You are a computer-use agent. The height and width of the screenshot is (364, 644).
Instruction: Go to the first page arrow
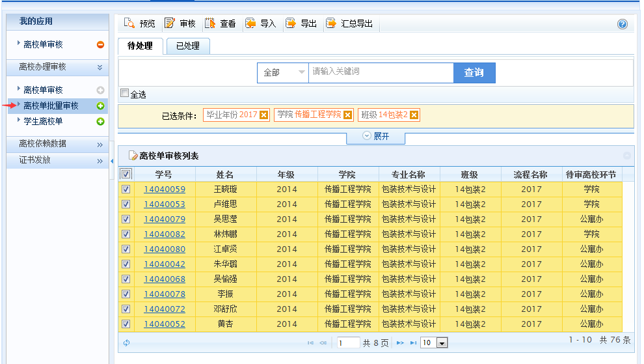310,343
